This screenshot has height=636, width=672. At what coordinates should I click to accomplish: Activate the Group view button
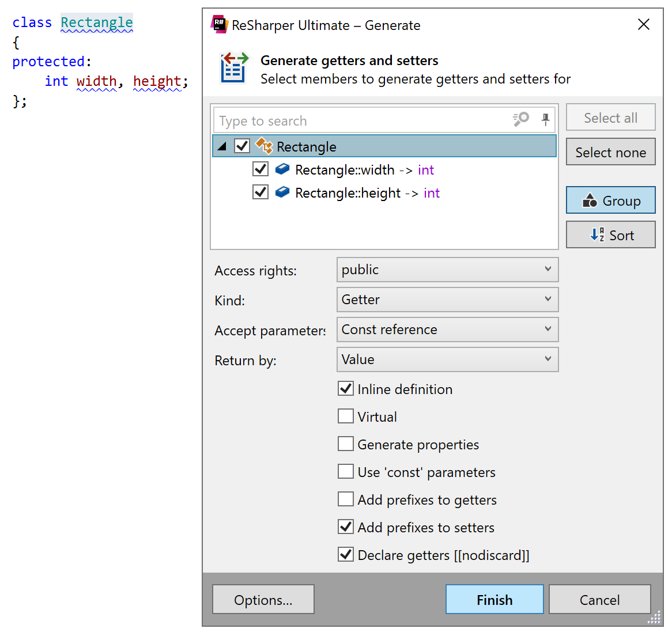click(610, 200)
